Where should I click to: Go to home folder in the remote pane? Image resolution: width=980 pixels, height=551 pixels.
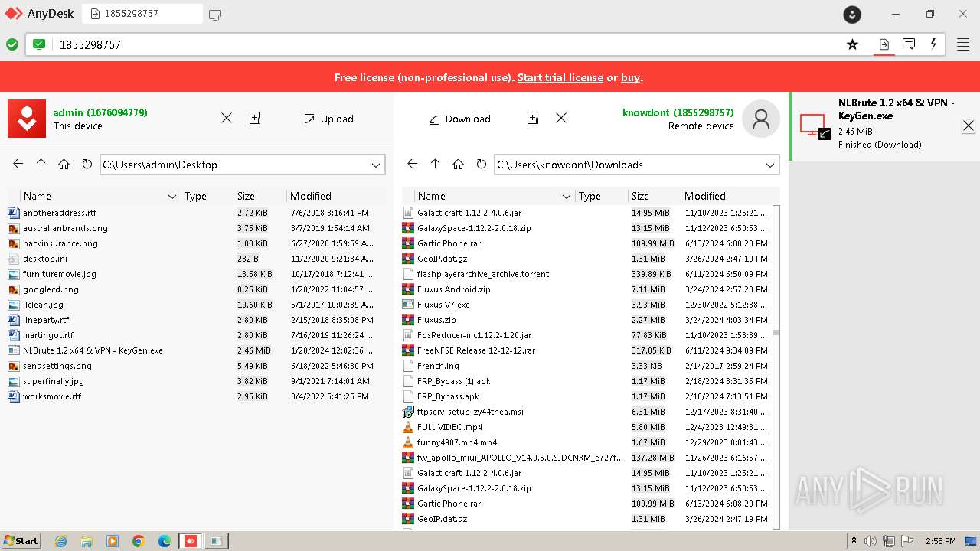pyautogui.click(x=459, y=164)
